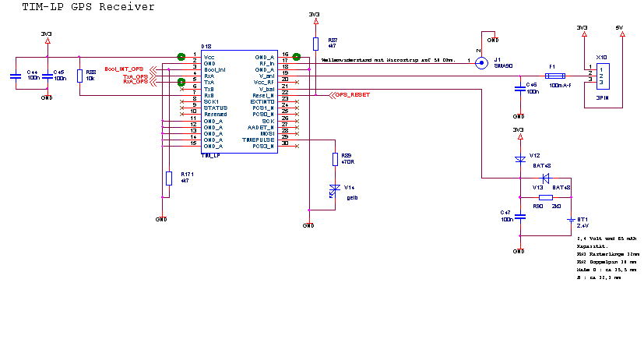This screenshot has height=357, width=644.
Task: Select the 2,4 Volt battery note line
Action: (607, 239)
